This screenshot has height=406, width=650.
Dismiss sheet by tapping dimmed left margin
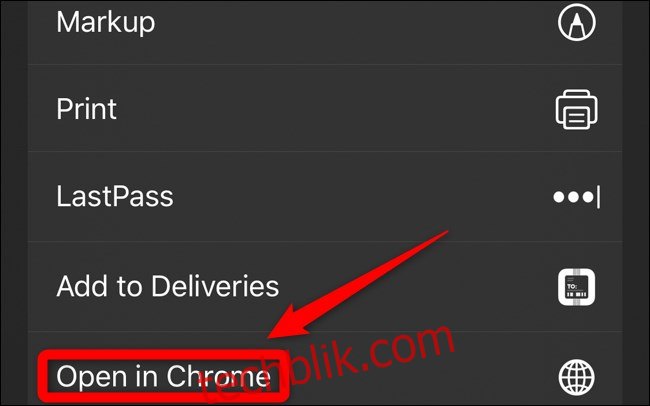pyautogui.click(x=15, y=203)
